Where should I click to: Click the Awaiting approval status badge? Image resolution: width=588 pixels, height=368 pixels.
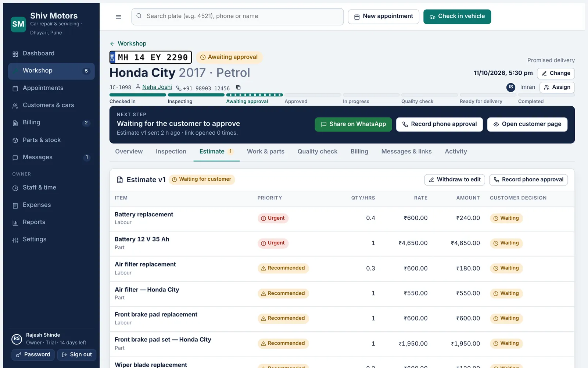point(229,57)
